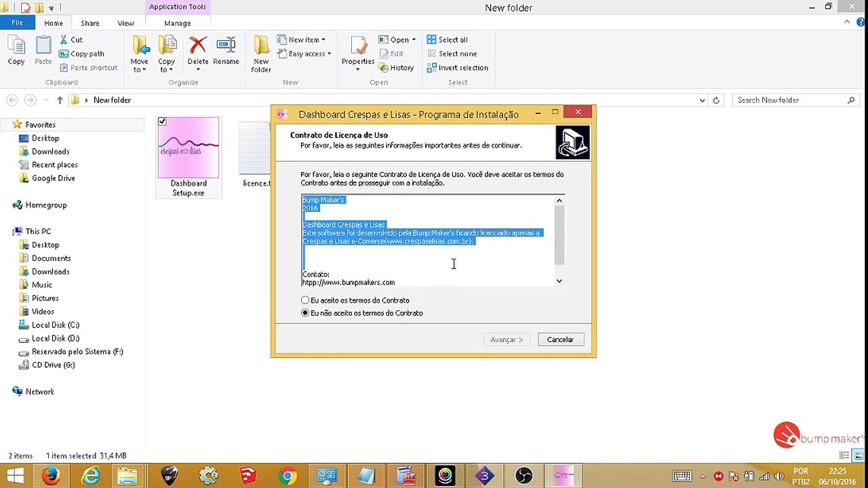
Task: Open Internet Explorer from the taskbar
Action: [90, 476]
